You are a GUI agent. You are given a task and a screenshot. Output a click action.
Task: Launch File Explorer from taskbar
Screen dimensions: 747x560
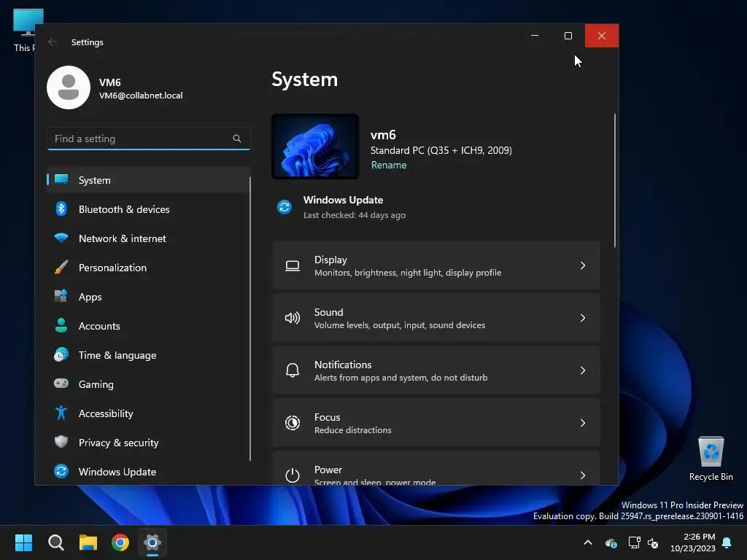[88, 542]
